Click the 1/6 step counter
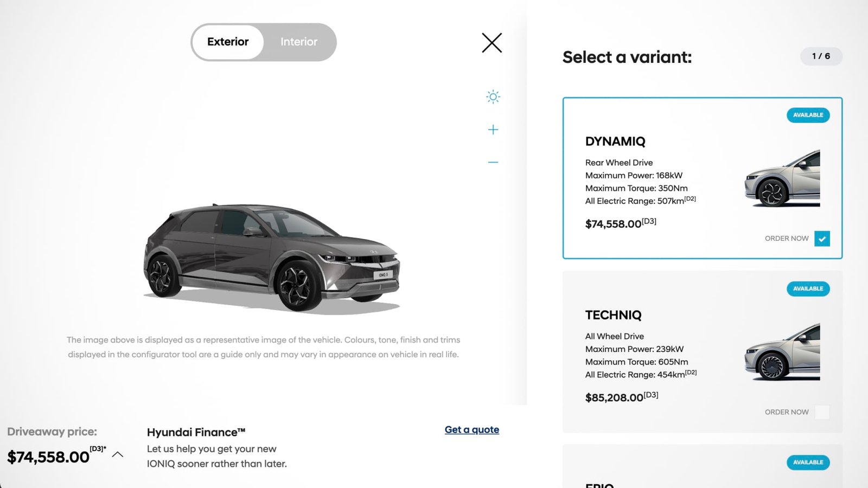This screenshot has width=868, height=488. [821, 56]
